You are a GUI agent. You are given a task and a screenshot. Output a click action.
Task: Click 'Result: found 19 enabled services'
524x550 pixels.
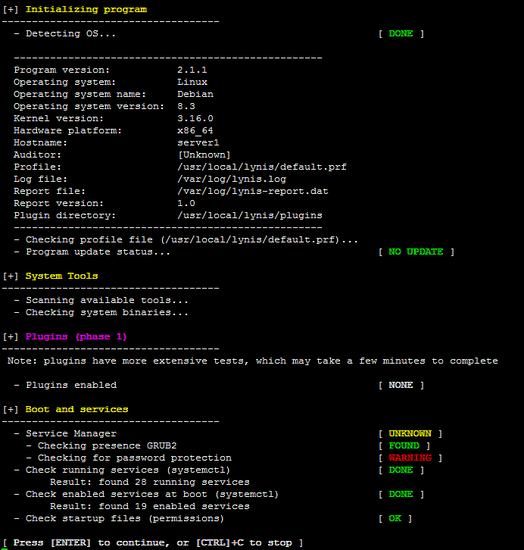[x=150, y=506]
